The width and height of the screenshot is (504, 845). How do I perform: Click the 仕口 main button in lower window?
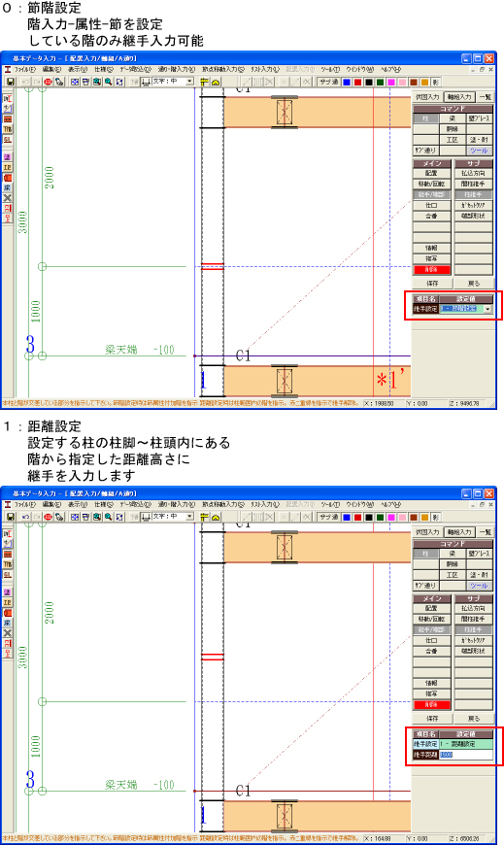pyautogui.click(x=432, y=641)
